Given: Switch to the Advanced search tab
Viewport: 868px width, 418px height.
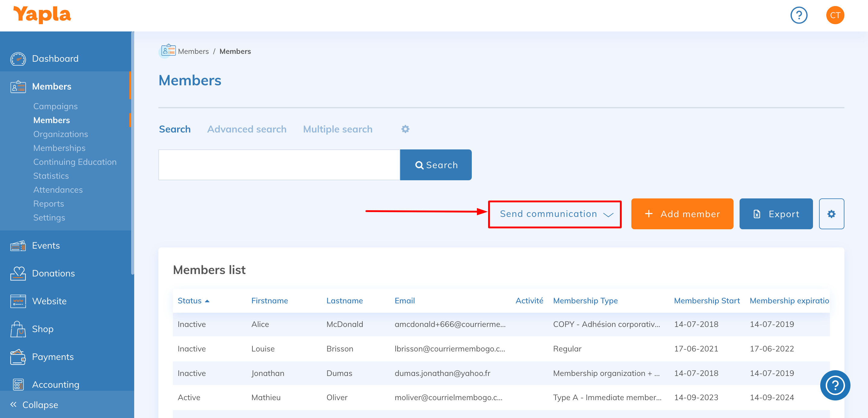Looking at the screenshot, I should (247, 129).
